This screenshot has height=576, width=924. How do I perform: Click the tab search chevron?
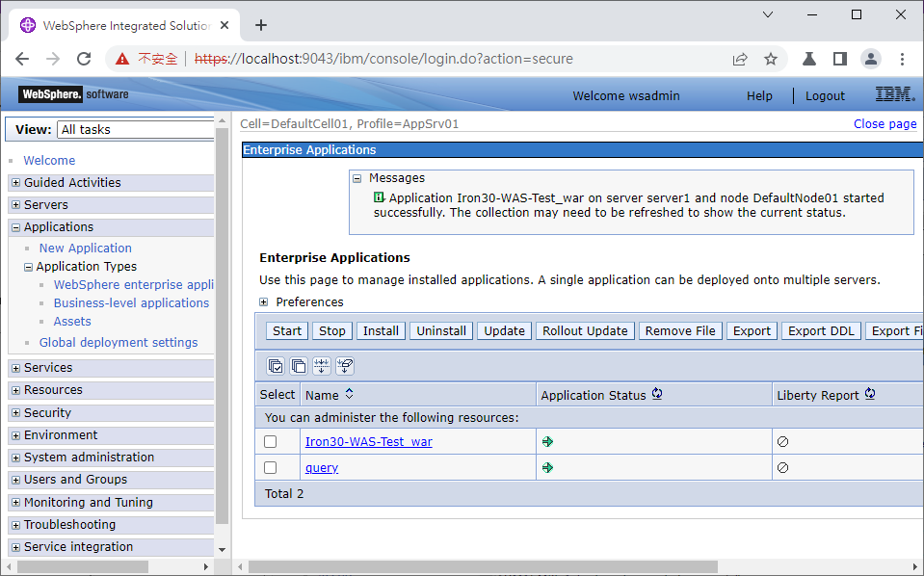pyautogui.click(x=768, y=14)
